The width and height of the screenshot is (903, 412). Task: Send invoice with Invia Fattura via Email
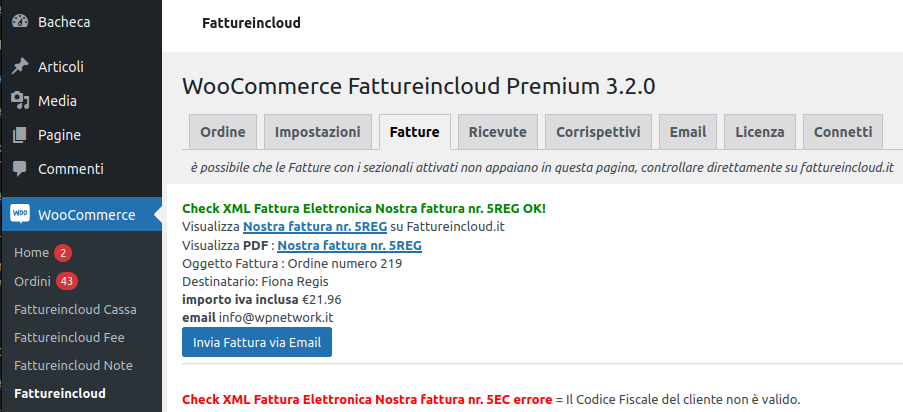click(x=257, y=342)
